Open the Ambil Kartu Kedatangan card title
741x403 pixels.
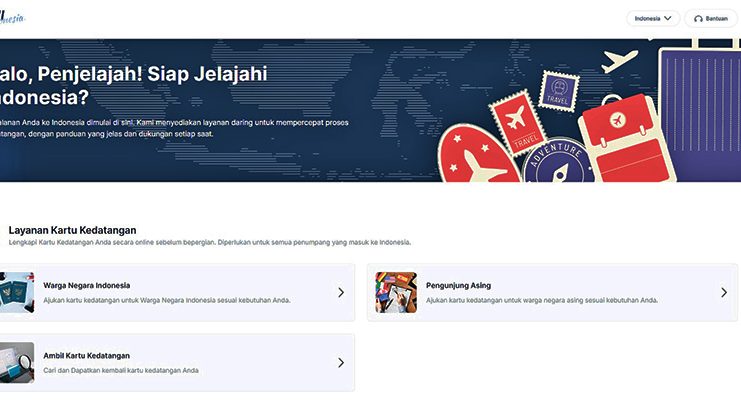86,355
